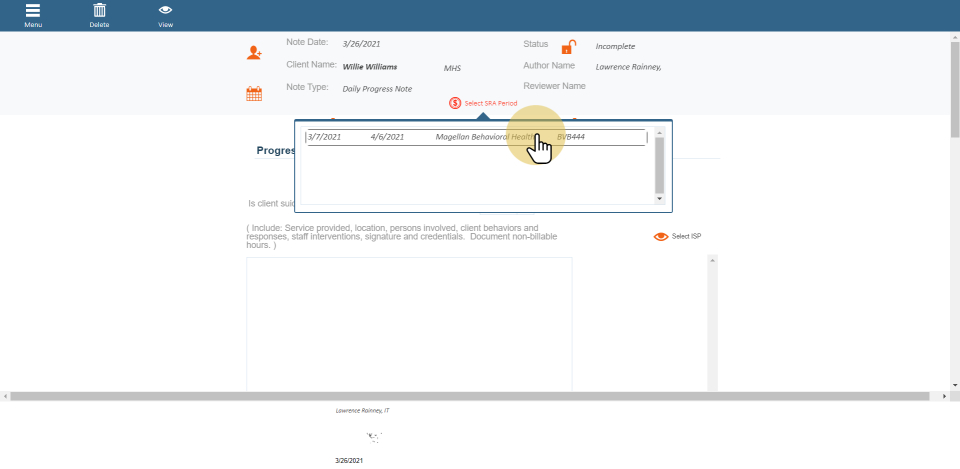This screenshot has height=469, width=960.
Task: Open the hamburger Menu icon
Action: 33,11
